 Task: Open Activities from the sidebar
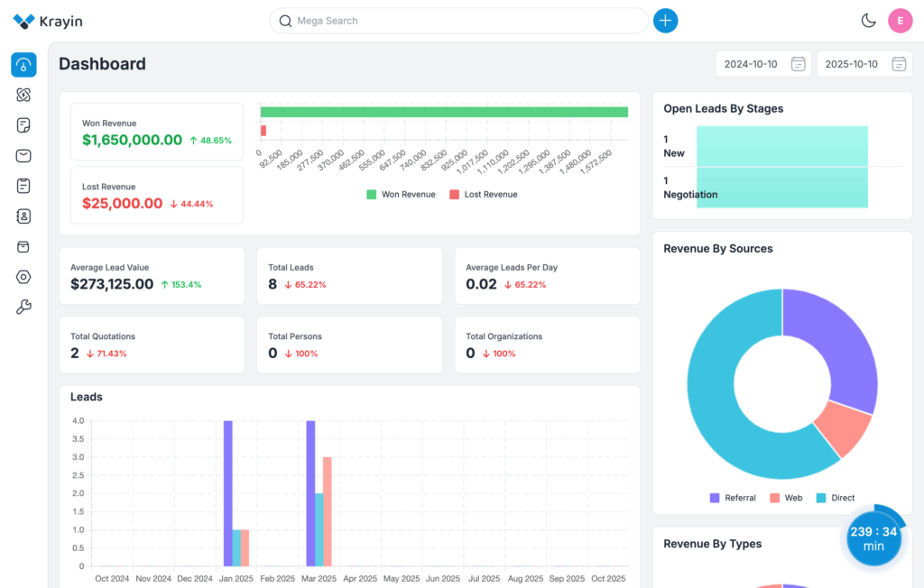(24, 186)
